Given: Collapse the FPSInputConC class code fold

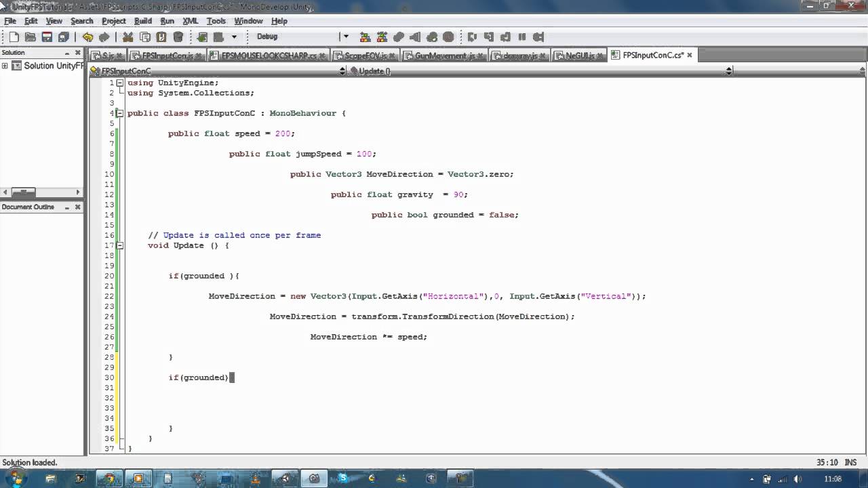Looking at the screenshot, I should click(120, 113).
